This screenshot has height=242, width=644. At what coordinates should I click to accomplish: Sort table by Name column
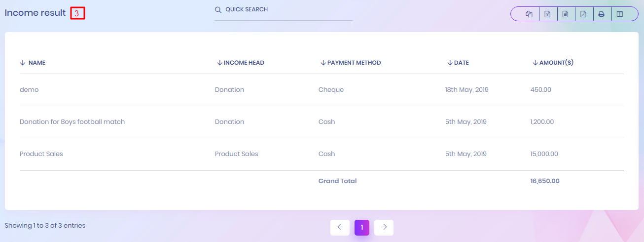(36, 63)
